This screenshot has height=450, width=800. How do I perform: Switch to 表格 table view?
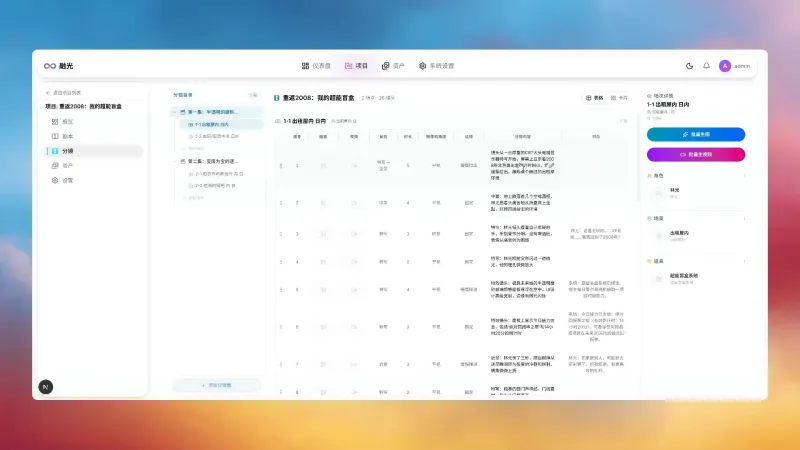point(595,98)
